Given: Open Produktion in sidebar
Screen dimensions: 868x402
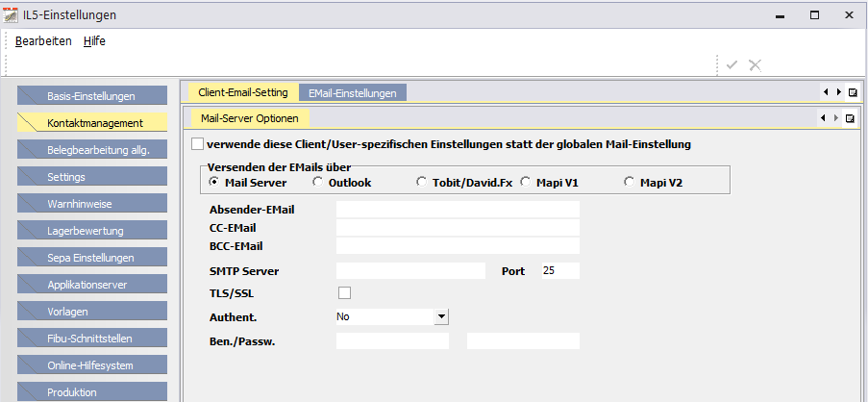Looking at the screenshot, I should click(92, 392).
